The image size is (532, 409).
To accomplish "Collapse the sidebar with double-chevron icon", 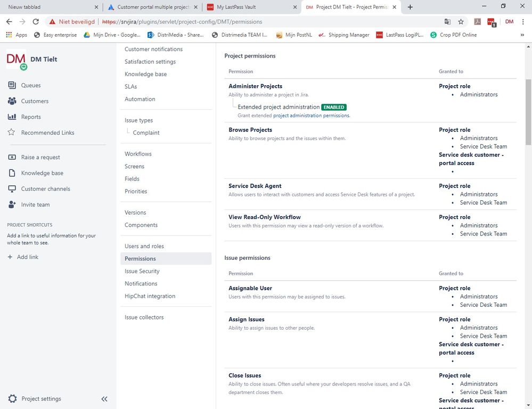I will tap(104, 399).
